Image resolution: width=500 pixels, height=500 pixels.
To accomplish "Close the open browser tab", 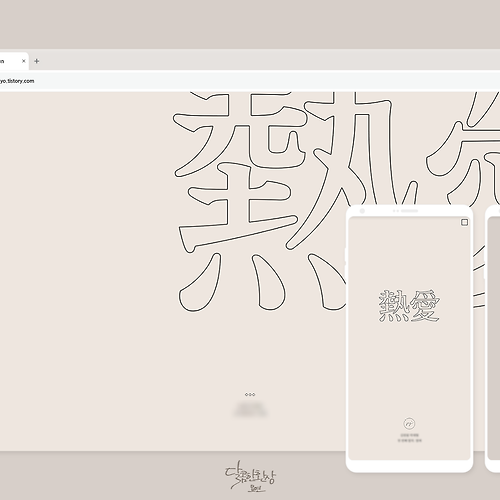I will coord(24,61).
